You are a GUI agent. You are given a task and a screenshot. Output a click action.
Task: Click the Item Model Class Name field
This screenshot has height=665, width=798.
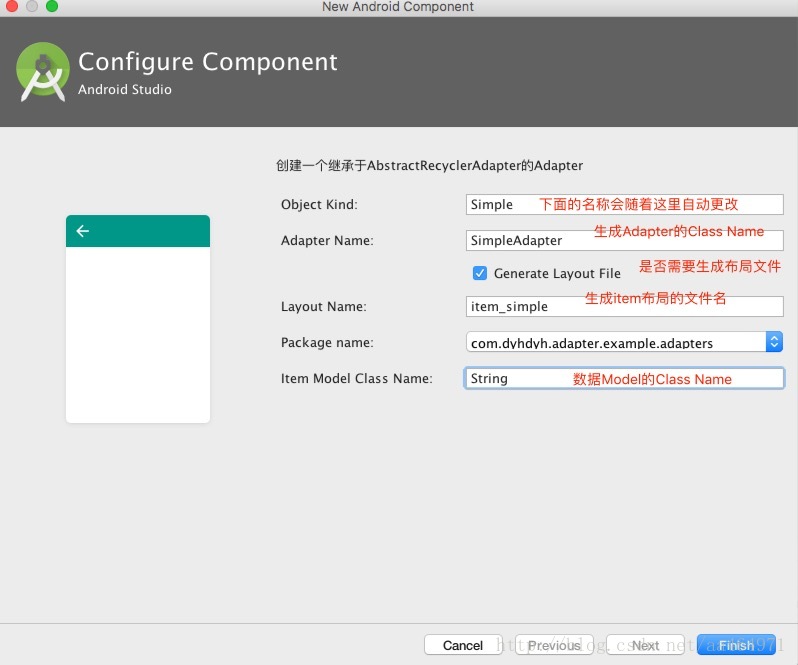click(624, 378)
